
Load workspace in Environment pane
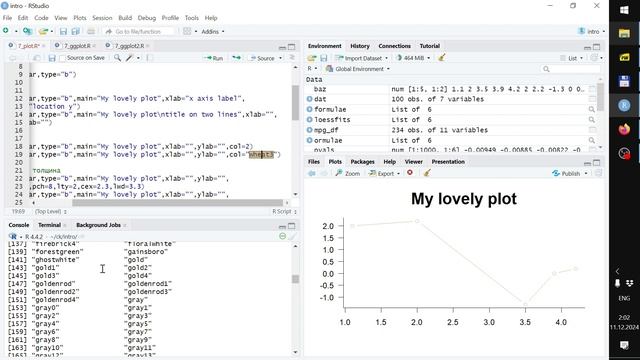(x=312, y=58)
